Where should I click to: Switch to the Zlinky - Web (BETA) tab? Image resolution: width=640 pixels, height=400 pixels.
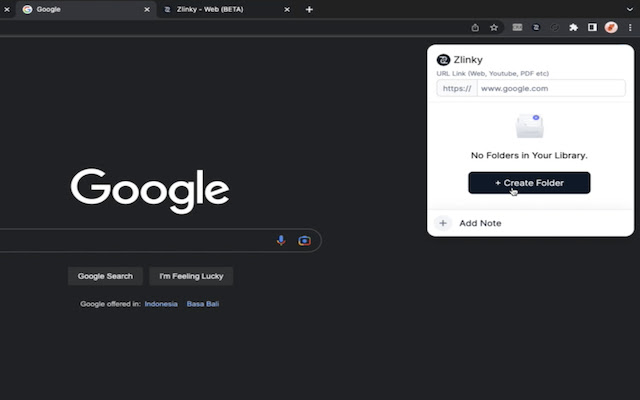point(227,9)
